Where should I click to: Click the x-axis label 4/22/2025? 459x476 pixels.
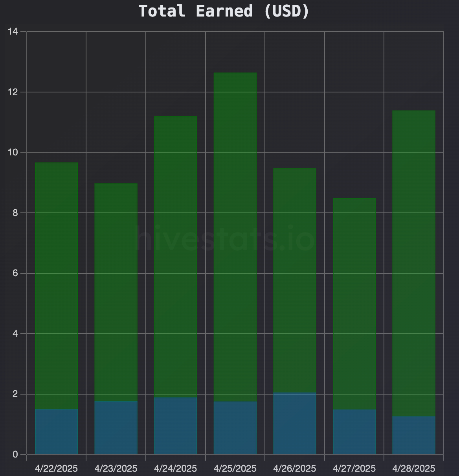click(56, 469)
